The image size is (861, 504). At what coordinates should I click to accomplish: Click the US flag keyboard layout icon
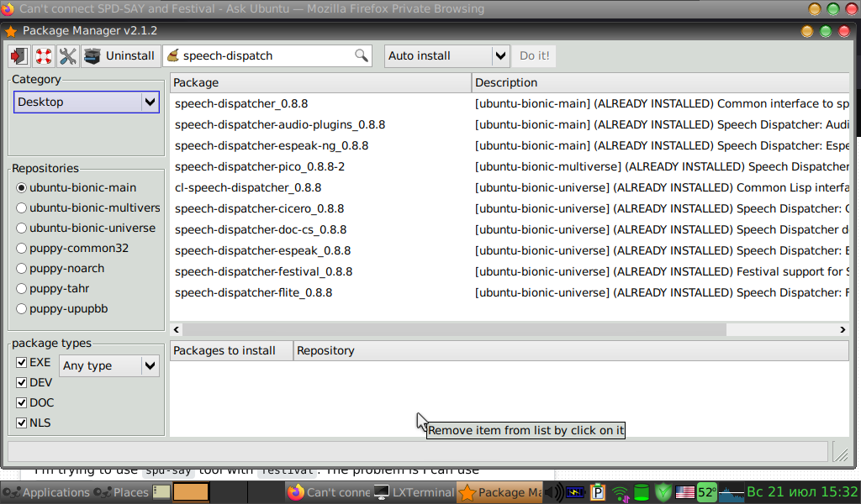pos(684,492)
